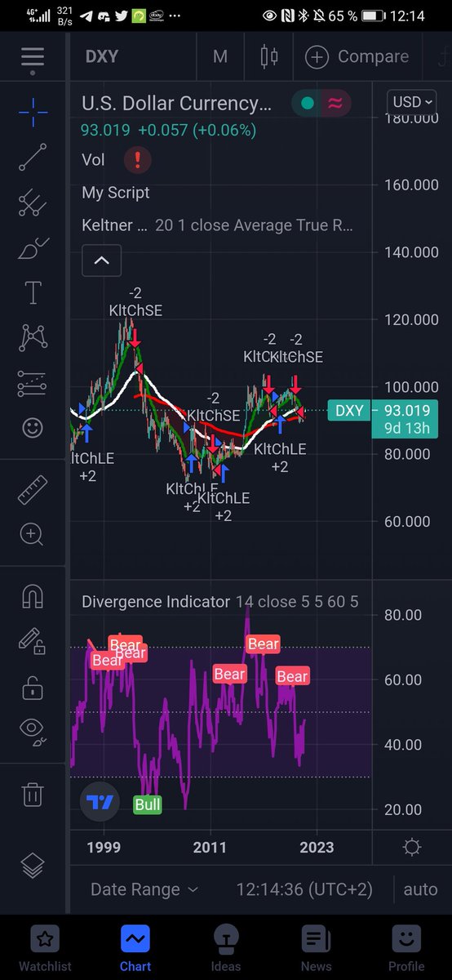Open the News tab
The height and width of the screenshot is (980, 452).
point(316,947)
